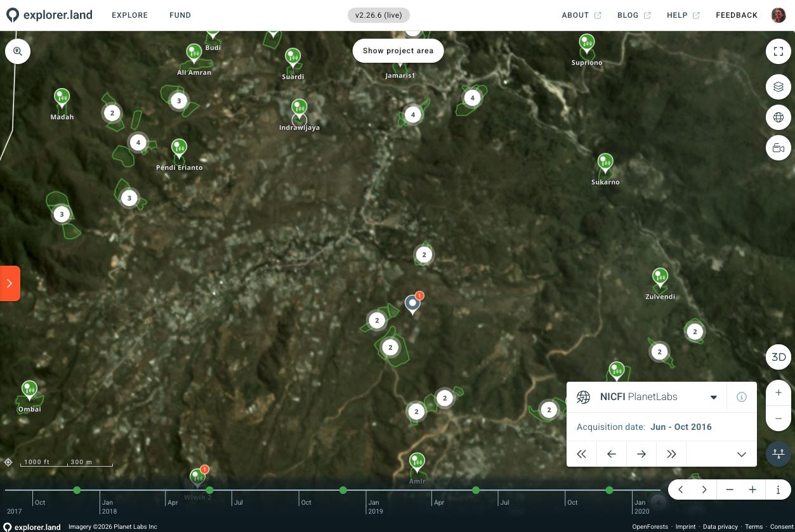The width and height of the screenshot is (795, 532).
Task: Open the ABOUT external link
Action: coord(581,15)
